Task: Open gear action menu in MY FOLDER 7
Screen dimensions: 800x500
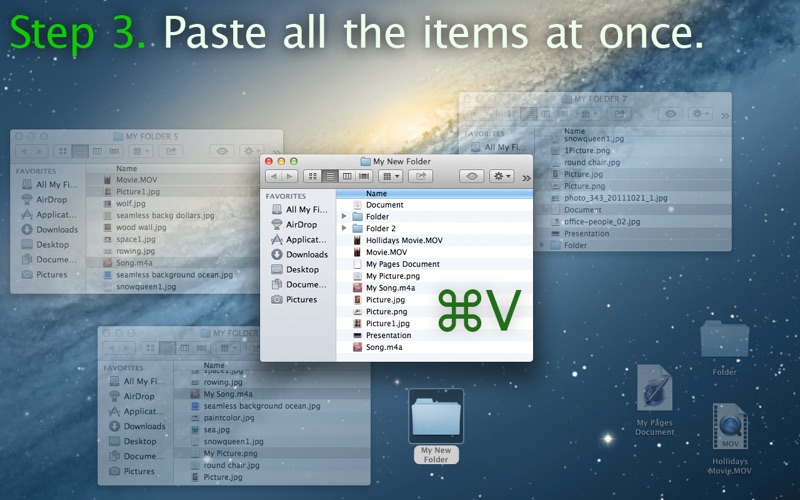Action: (x=700, y=114)
